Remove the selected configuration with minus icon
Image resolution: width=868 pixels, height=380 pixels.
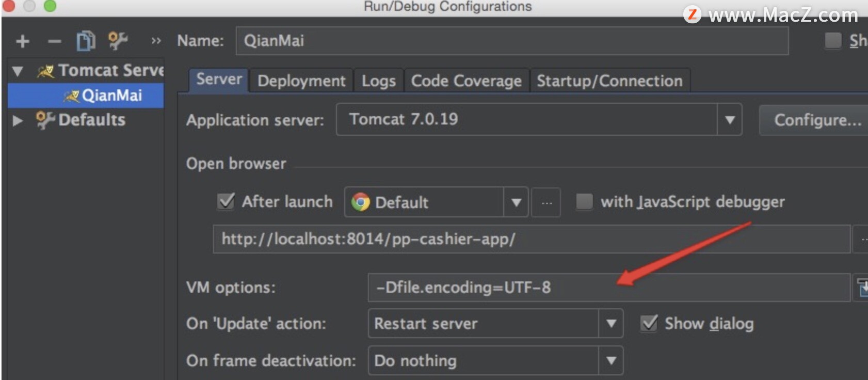[54, 41]
